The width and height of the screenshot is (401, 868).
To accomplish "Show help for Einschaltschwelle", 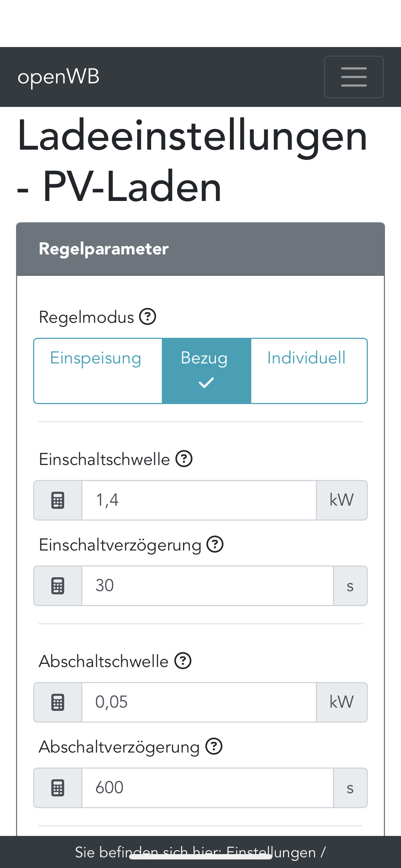I will point(184,459).
